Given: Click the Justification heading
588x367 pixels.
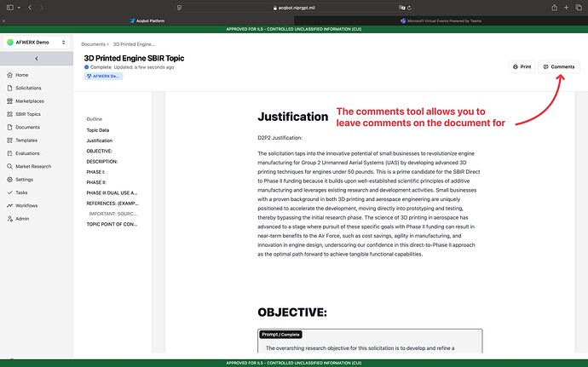Looking at the screenshot, I should 293,117.
